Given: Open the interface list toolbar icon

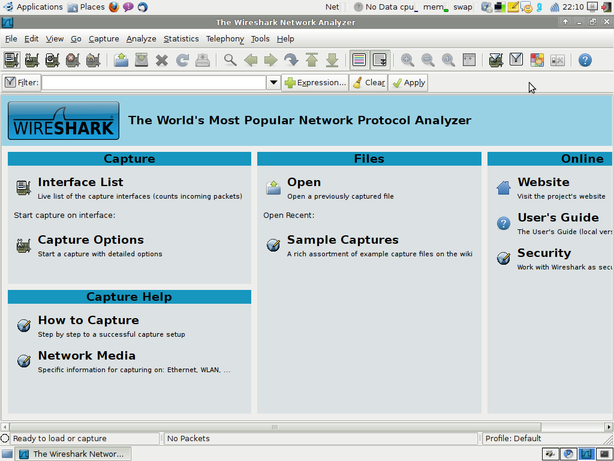Looking at the screenshot, I should tap(12, 60).
